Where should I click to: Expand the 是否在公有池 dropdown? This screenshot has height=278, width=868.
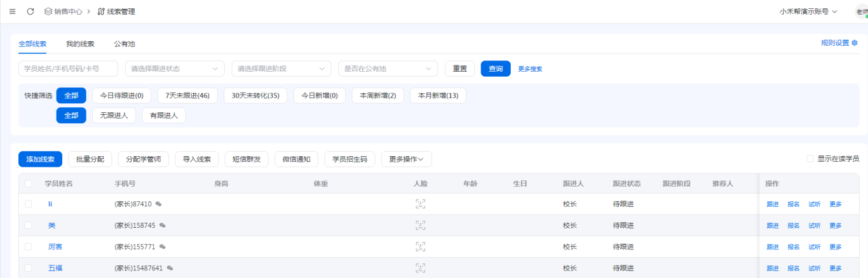click(x=388, y=69)
